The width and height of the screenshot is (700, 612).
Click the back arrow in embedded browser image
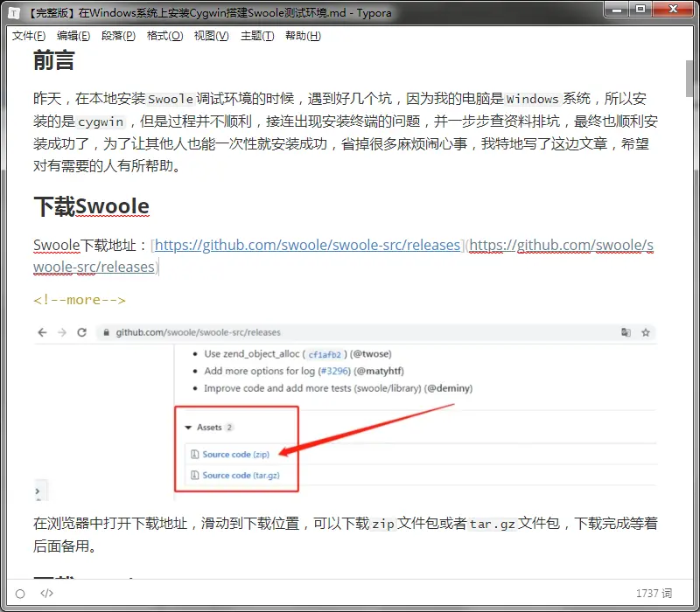(42, 332)
